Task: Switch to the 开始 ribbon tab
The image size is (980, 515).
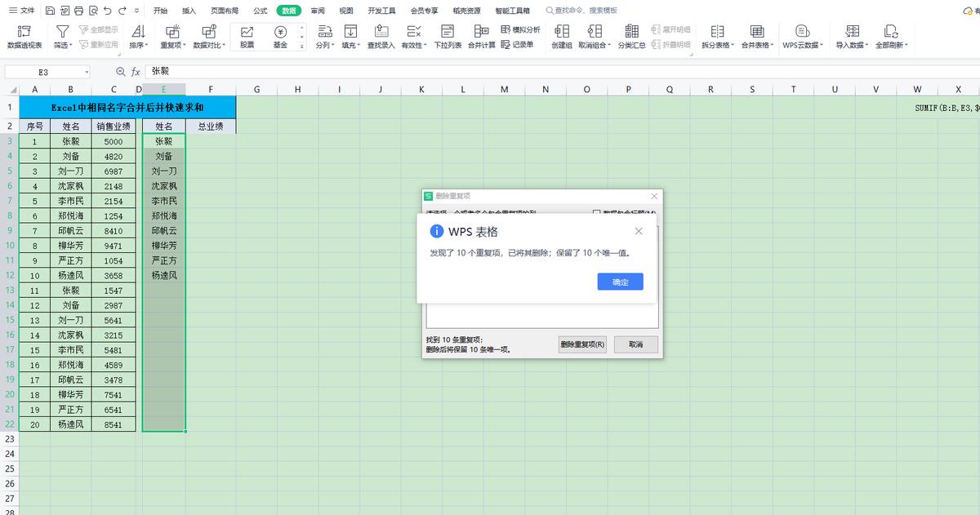Action: [x=161, y=11]
